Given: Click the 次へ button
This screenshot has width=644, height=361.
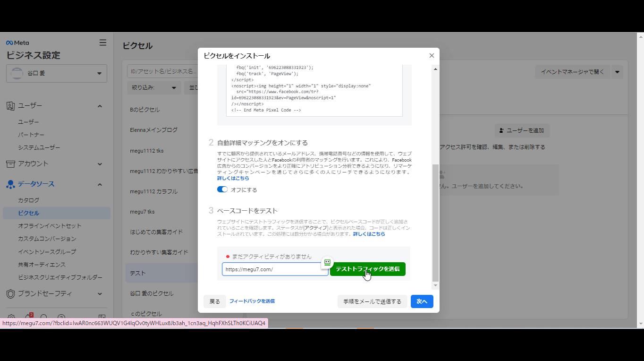Looking at the screenshot, I should click(422, 301).
